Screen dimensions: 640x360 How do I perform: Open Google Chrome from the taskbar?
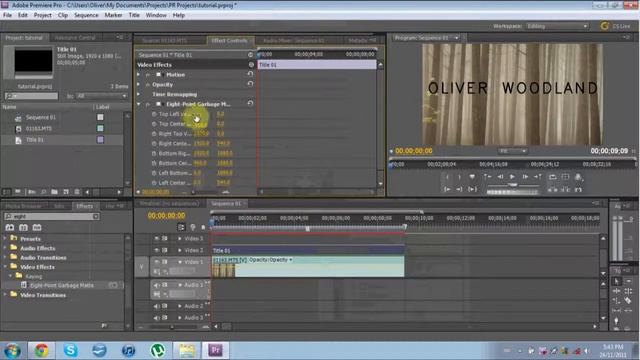point(41,350)
